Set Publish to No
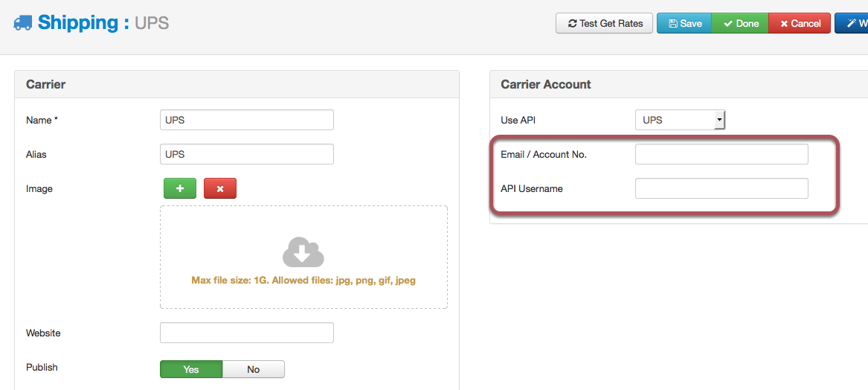This screenshot has width=868, height=390. point(254,369)
